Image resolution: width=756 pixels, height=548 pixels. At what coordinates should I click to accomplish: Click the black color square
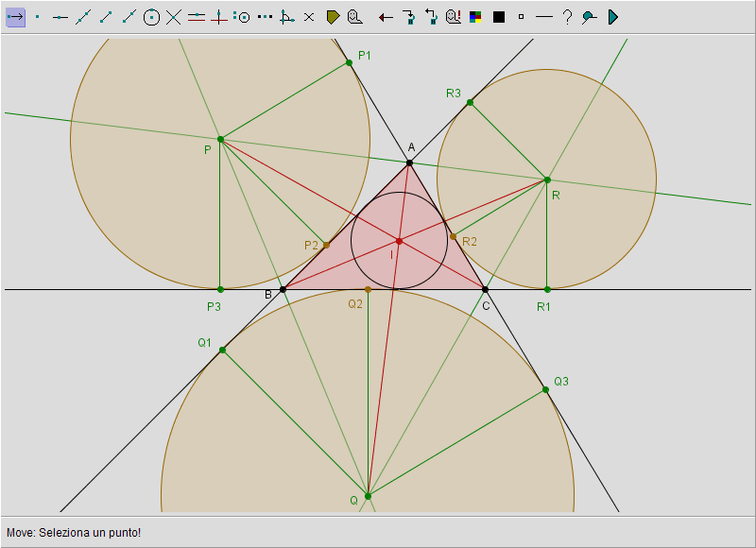[499, 17]
